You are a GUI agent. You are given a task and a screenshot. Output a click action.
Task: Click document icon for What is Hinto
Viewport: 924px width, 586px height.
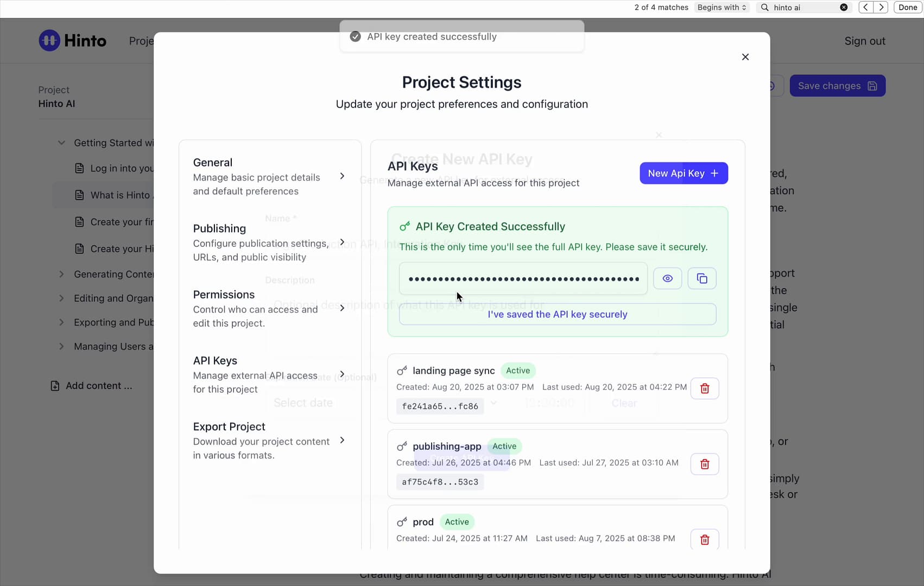(x=79, y=195)
